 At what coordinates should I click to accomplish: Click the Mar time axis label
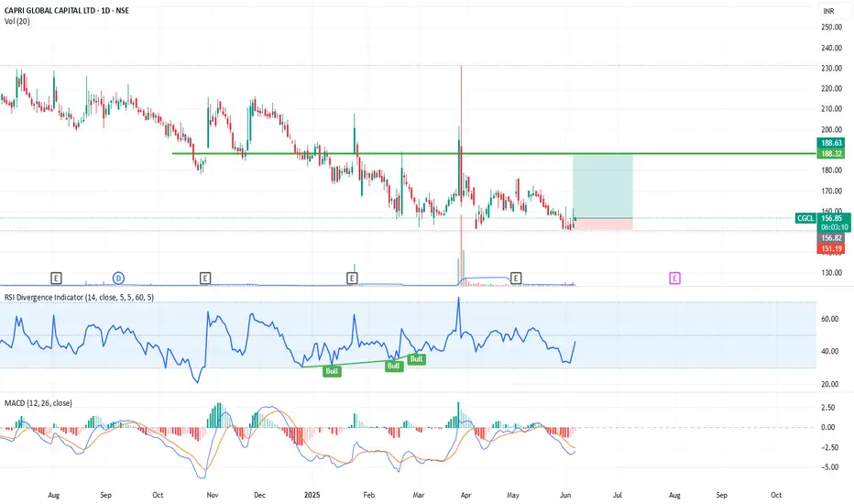coord(418,495)
